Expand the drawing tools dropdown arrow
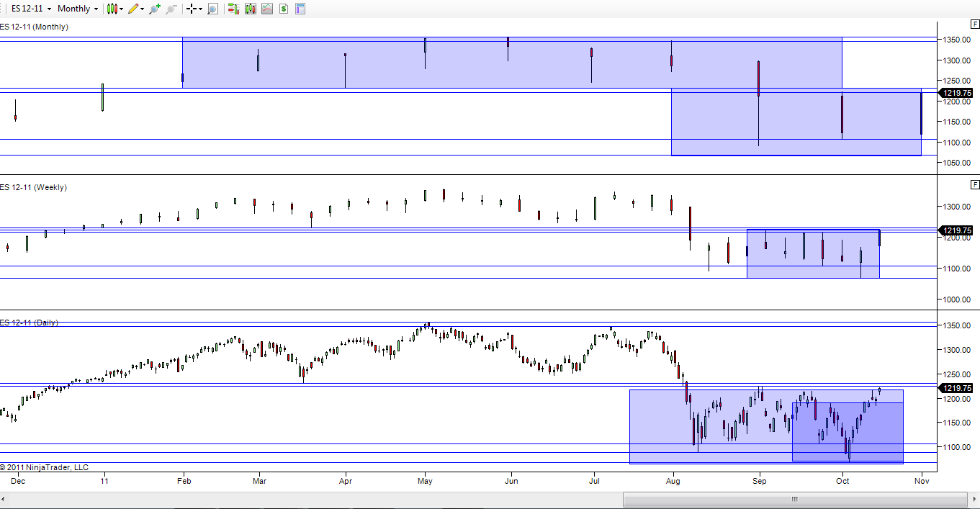Viewport: 980px width, 509px height. [143, 9]
